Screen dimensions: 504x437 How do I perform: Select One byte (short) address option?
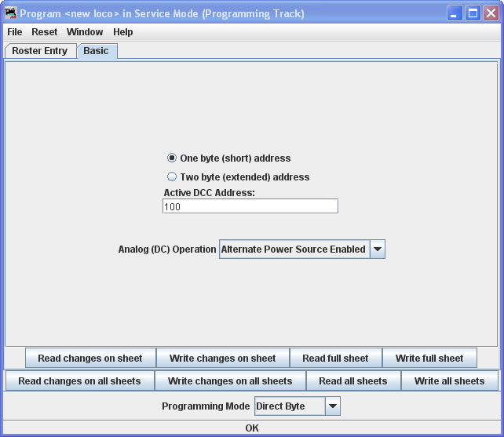click(172, 158)
